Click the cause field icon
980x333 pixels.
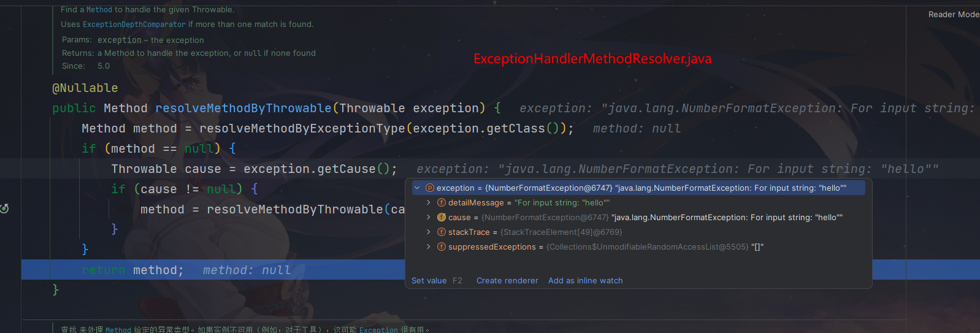(442, 217)
